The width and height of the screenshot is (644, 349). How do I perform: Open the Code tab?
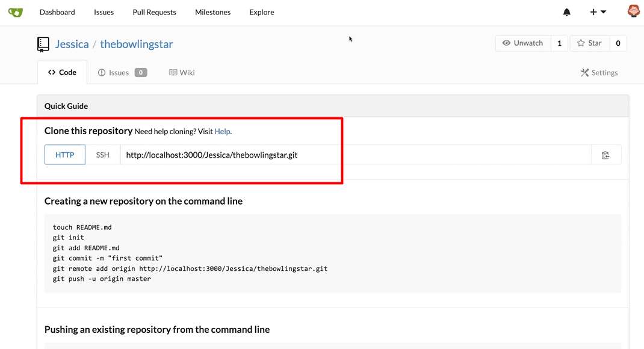coord(62,72)
